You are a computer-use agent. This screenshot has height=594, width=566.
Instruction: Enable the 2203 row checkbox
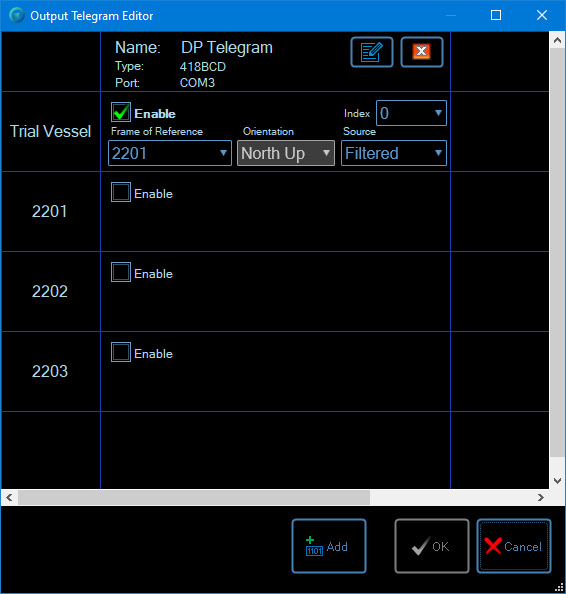click(x=121, y=352)
